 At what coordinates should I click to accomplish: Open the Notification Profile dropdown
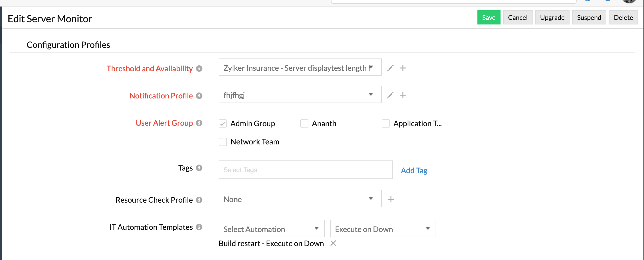(300, 95)
